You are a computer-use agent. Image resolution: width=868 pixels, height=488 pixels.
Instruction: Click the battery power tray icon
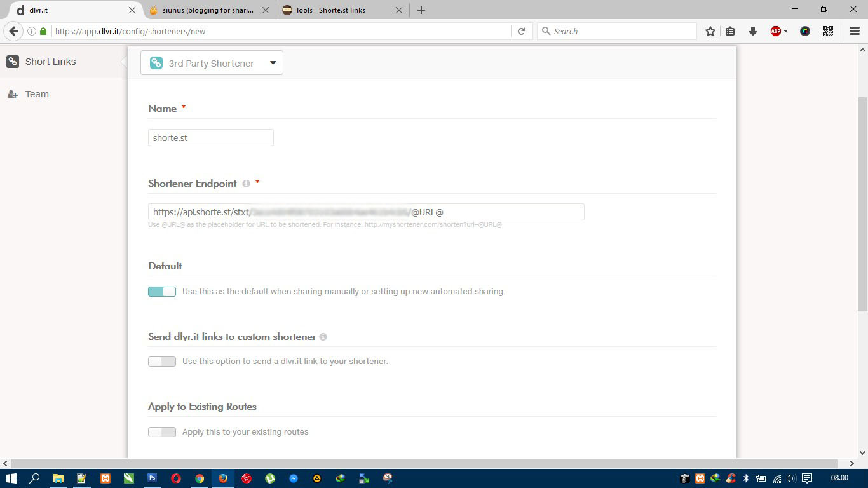pyautogui.click(x=761, y=478)
